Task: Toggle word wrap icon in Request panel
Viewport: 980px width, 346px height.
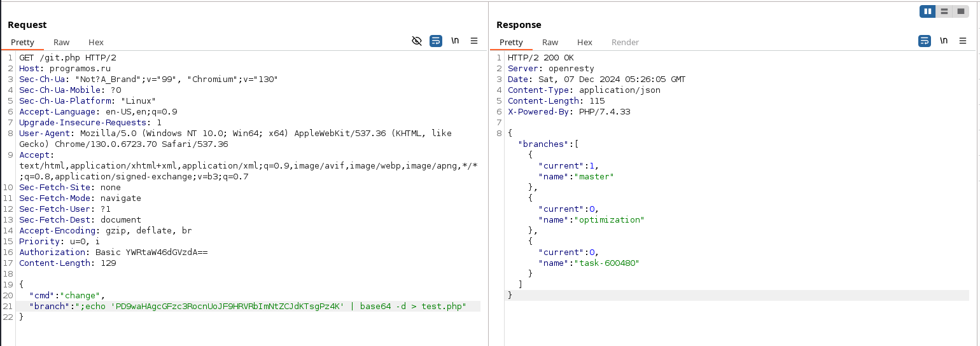Action: (436, 41)
